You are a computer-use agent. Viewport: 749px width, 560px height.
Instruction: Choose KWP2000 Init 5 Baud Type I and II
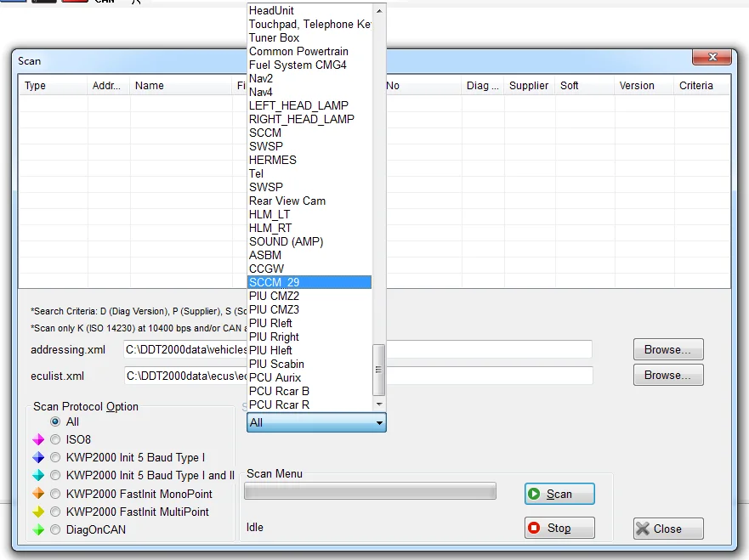click(55, 476)
